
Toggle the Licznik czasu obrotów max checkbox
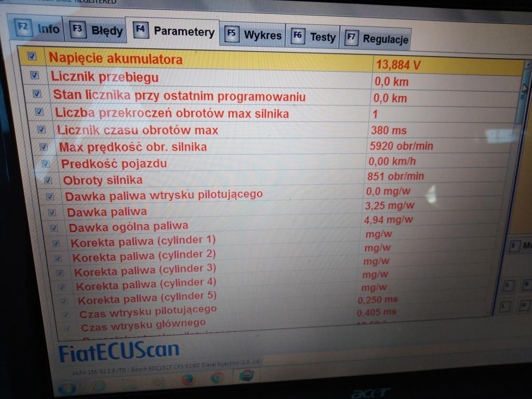click(x=42, y=129)
